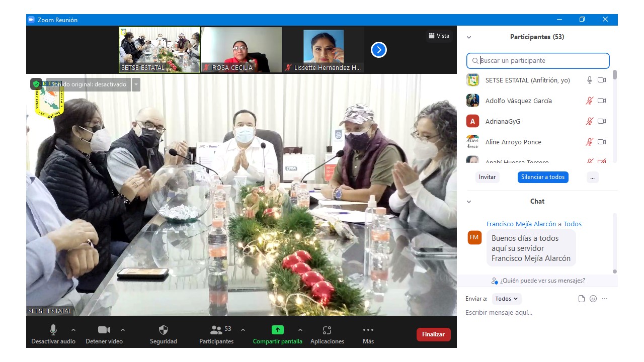
Task: Click the Invitar button
Action: (x=487, y=177)
